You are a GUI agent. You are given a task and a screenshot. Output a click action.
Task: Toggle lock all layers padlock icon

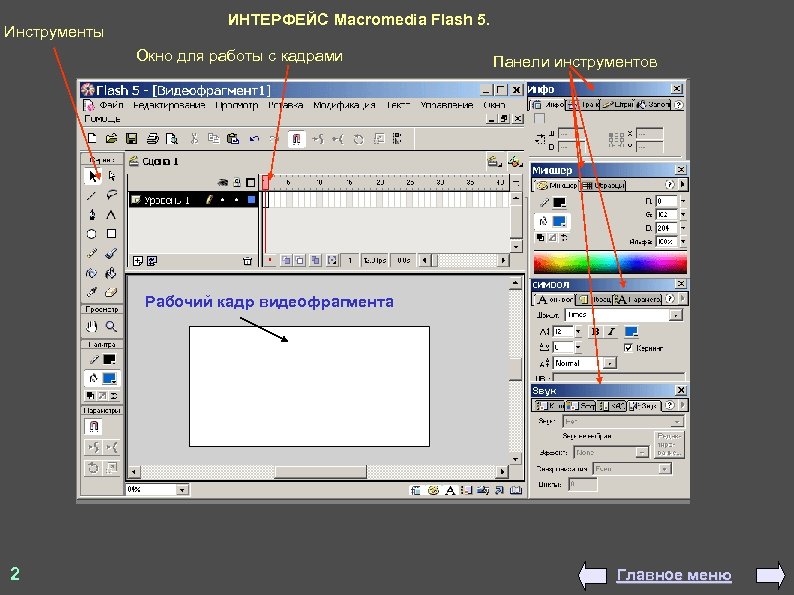tap(236, 182)
